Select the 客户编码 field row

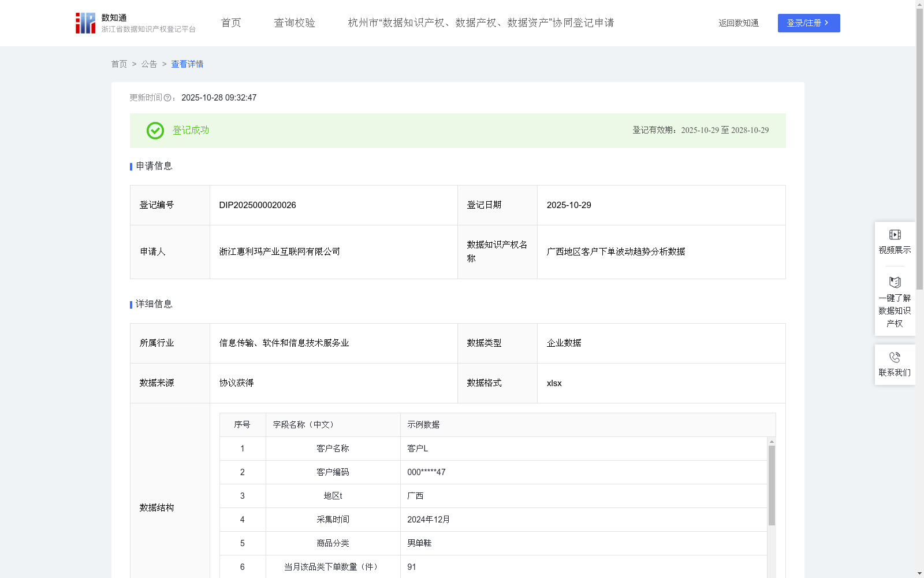493,472
